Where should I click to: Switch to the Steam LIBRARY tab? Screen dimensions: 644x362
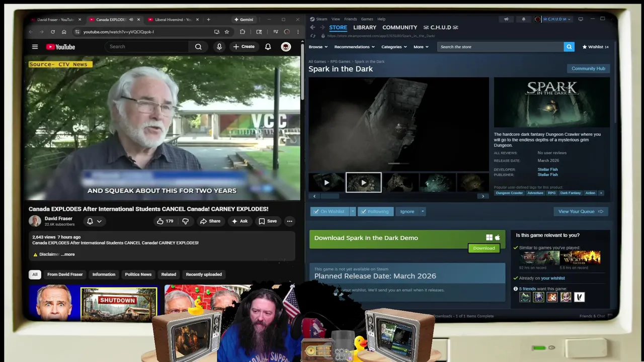point(365,27)
